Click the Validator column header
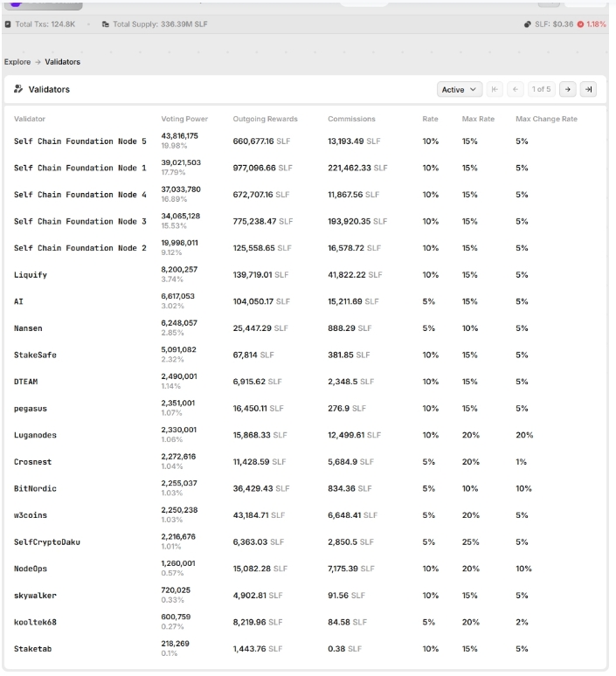Viewport: 616px width, 676px height. (30, 119)
